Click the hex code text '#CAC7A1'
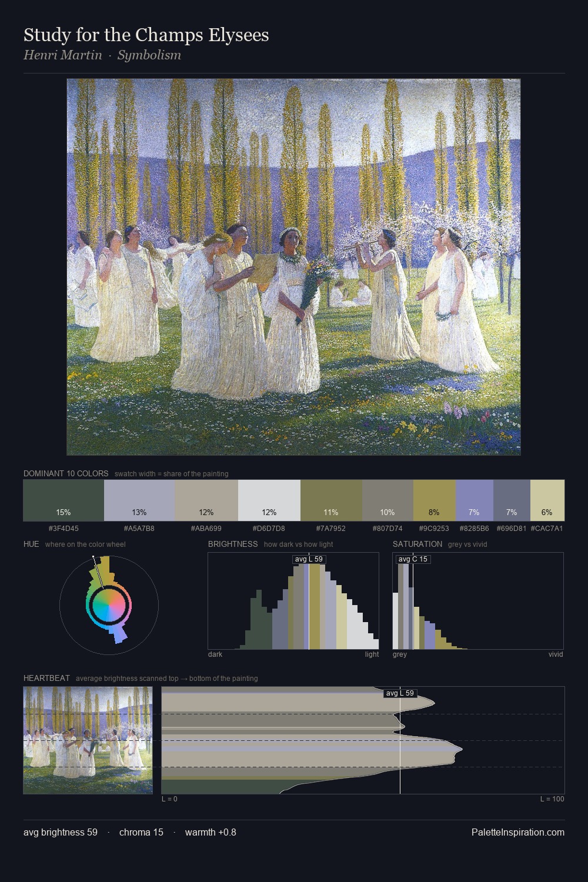588x882 pixels. coord(547,528)
